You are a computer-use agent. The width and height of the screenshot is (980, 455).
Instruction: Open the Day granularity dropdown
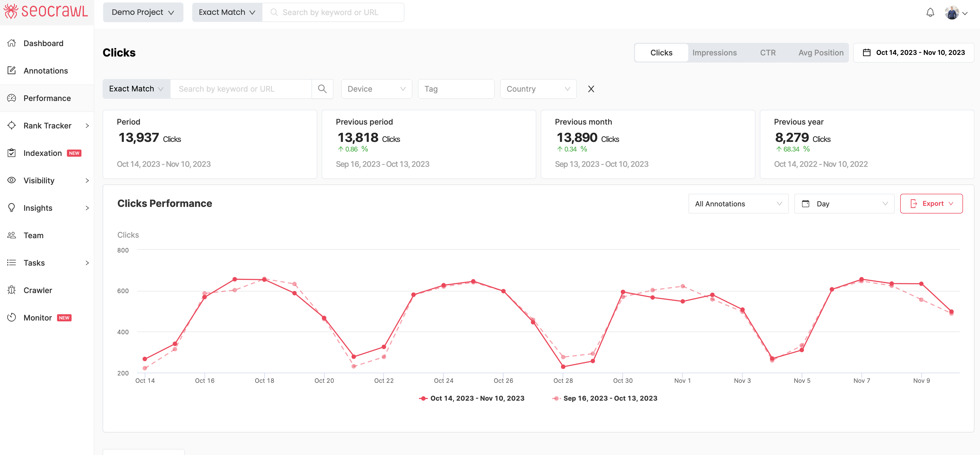844,204
